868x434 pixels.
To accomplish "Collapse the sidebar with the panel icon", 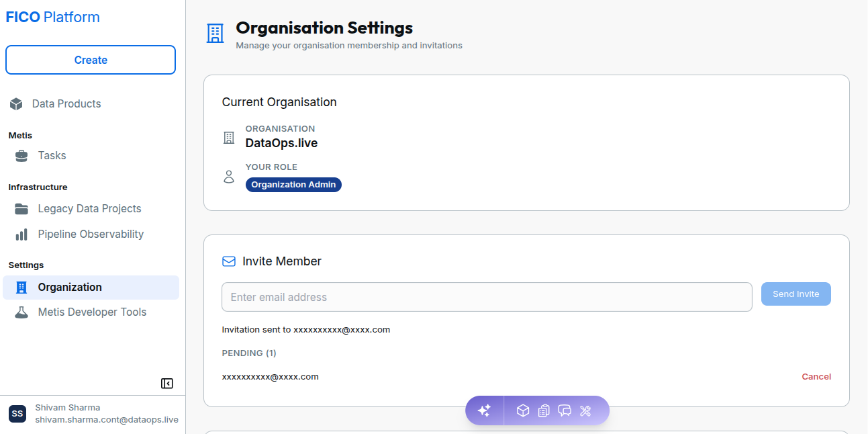I will (x=167, y=384).
